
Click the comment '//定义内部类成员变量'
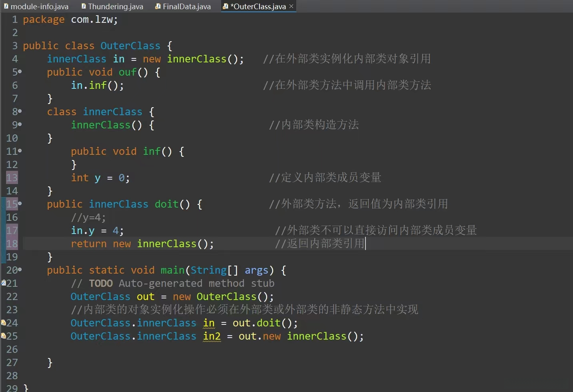tap(325, 178)
